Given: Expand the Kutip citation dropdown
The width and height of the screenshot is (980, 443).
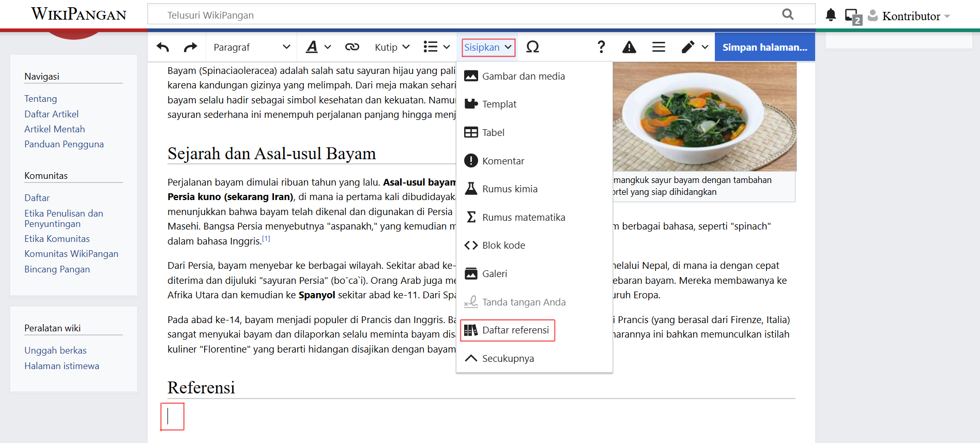Looking at the screenshot, I should (x=392, y=47).
